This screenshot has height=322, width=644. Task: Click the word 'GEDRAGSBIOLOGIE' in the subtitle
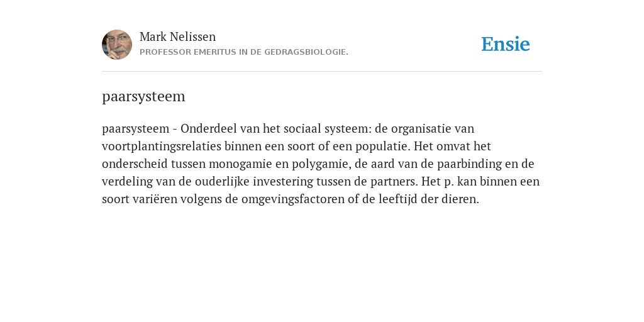tap(305, 52)
